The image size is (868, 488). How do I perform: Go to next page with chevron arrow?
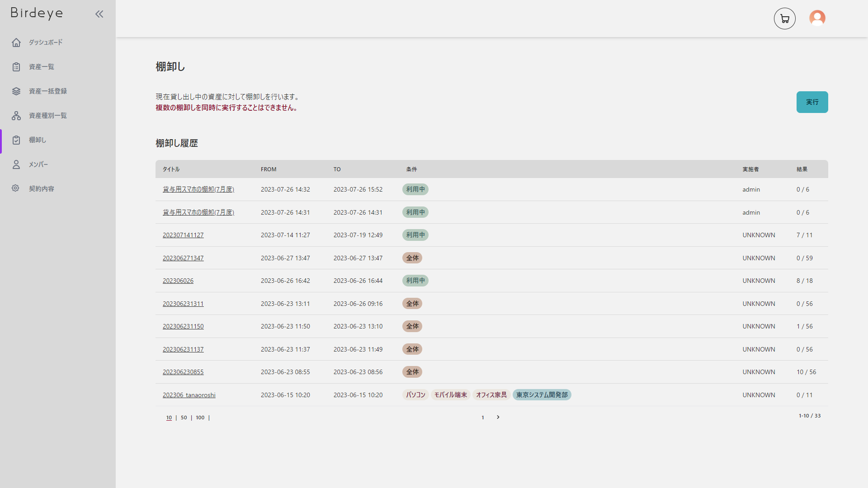click(x=498, y=417)
